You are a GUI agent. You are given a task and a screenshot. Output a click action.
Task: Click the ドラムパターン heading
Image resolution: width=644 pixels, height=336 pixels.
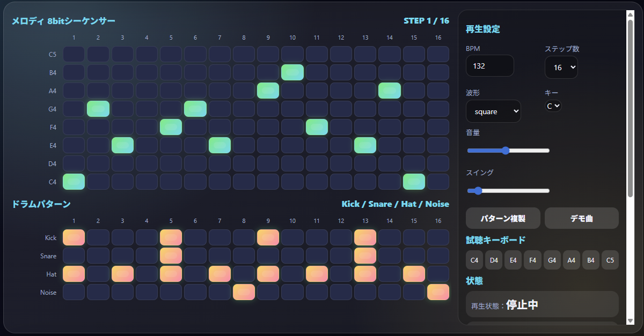[41, 204]
